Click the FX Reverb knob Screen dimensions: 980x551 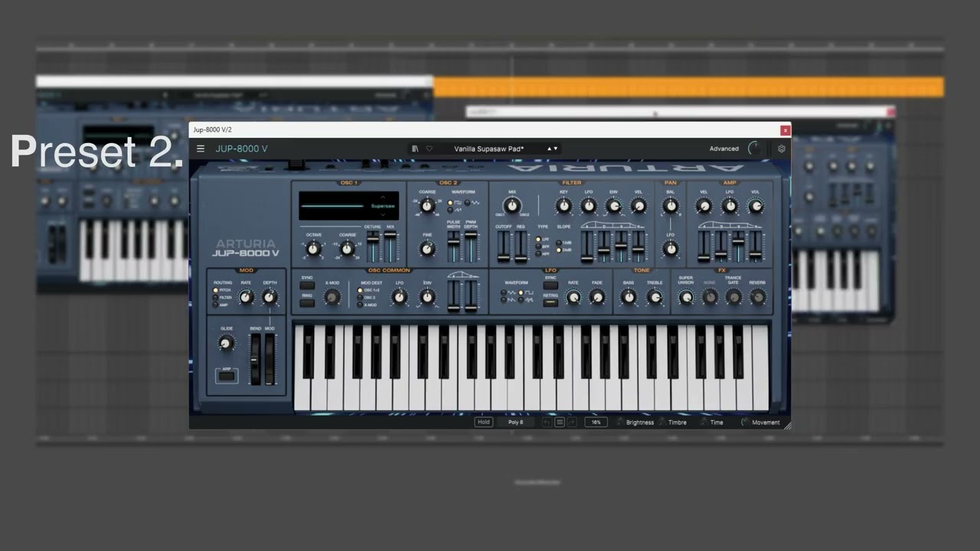pyautogui.click(x=757, y=298)
